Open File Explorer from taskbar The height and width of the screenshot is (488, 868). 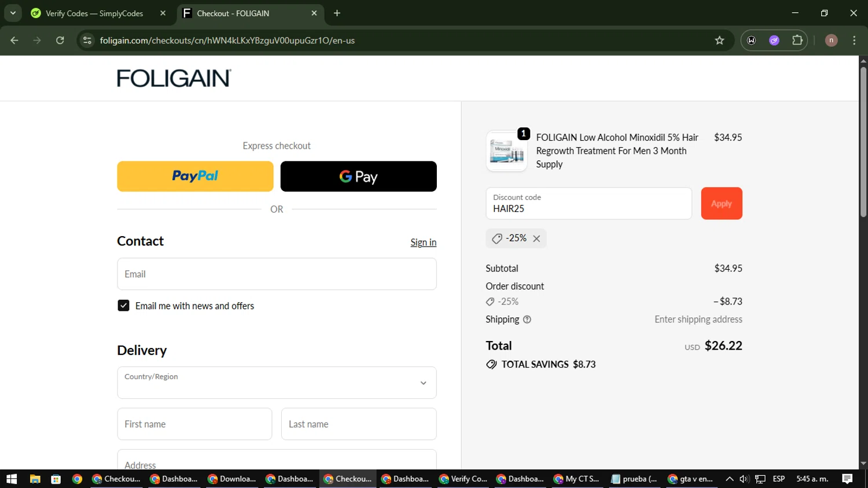coord(35,479)
